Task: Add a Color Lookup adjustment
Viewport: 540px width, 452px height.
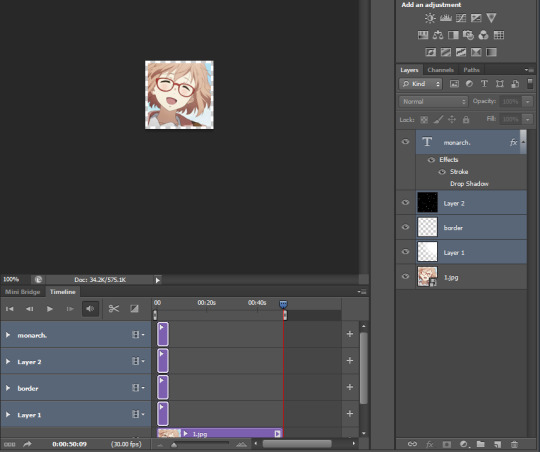Action: click(499, 35)
